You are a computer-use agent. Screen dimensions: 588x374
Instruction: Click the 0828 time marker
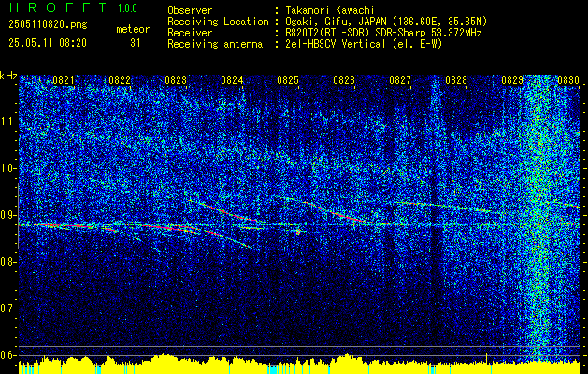pos(456,80)
